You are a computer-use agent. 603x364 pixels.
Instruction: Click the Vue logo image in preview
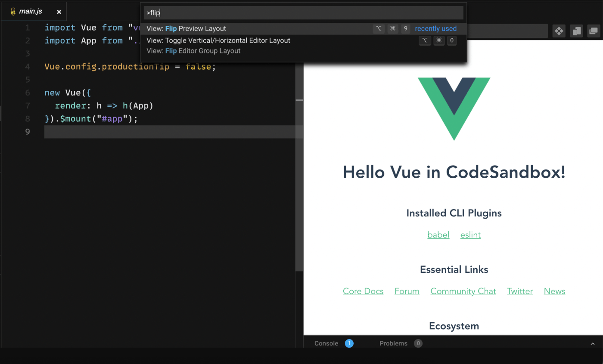click(x=454, y=109)
